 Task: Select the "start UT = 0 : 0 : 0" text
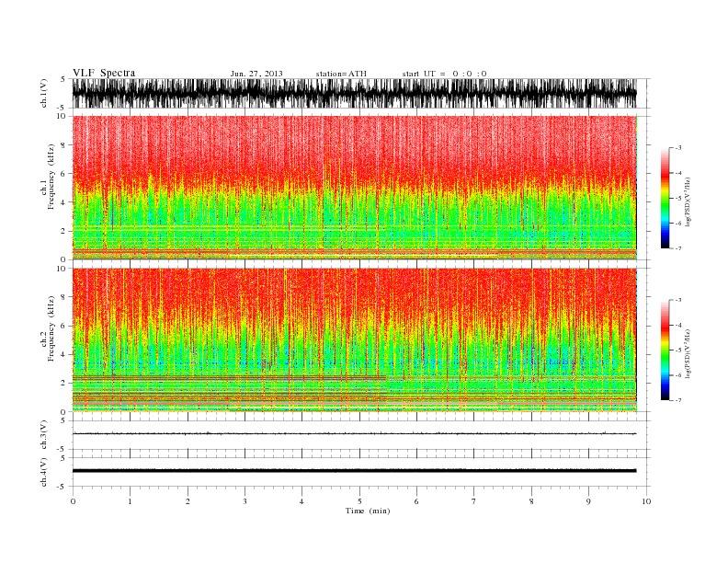coord(444,74)
